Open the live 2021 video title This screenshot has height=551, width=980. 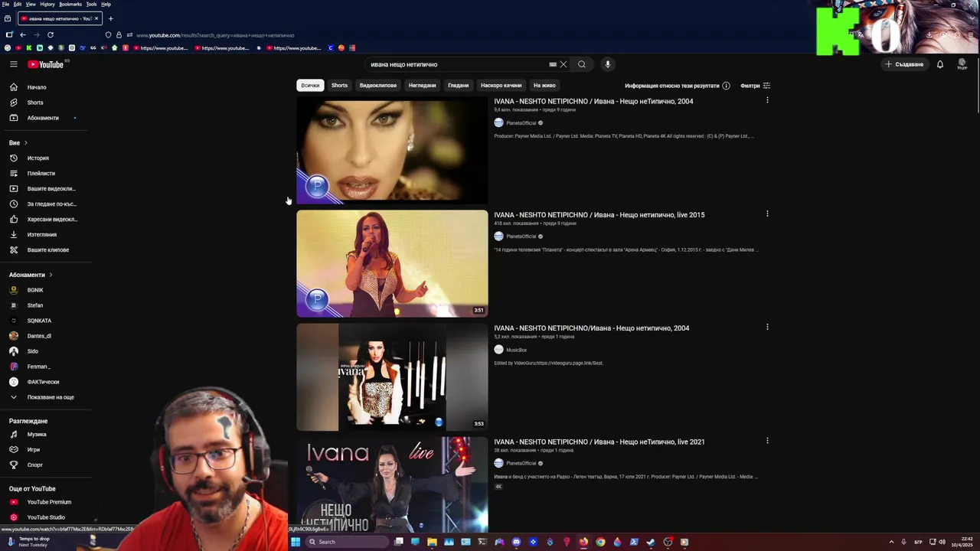(599, 442)
